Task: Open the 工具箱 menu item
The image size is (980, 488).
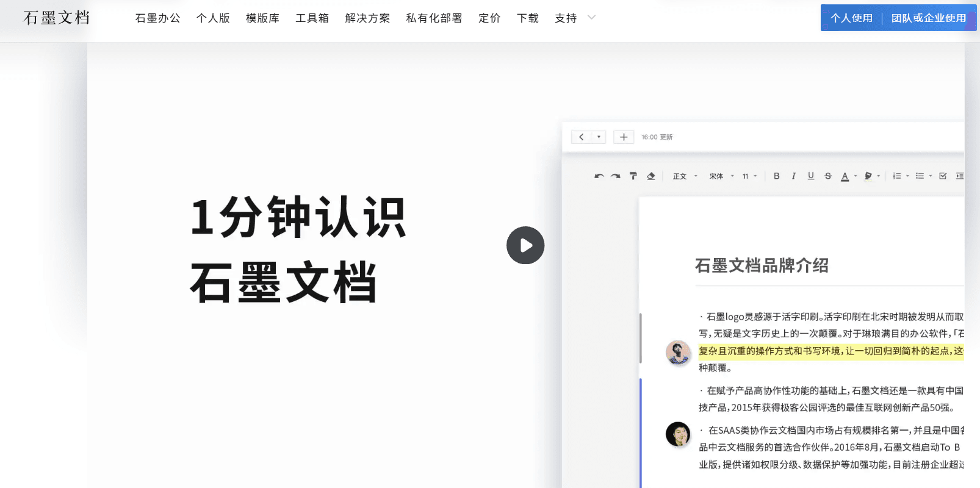Action: click(x=312, y=18)
